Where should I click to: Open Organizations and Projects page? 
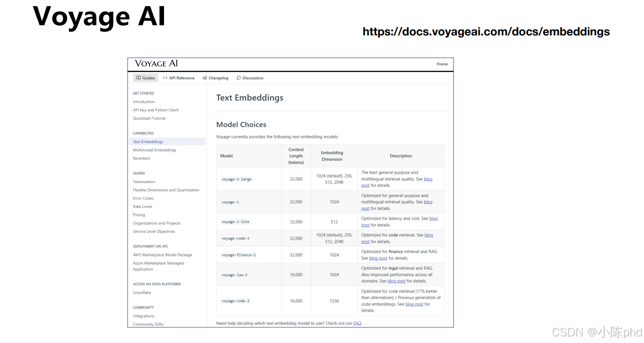click(156, 223)
